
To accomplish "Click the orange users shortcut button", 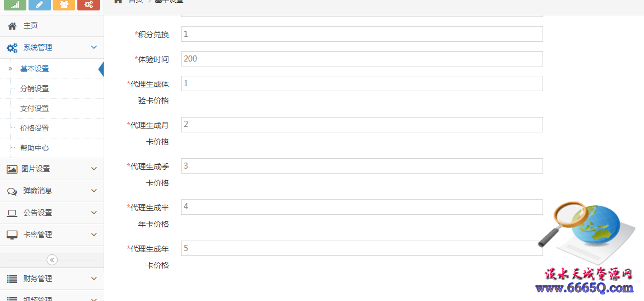I will point(64,5).
